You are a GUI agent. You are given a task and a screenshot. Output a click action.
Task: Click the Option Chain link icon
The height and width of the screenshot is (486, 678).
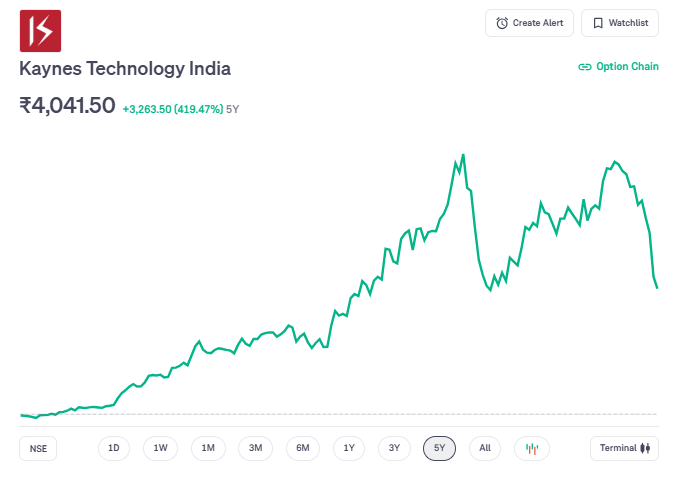pyautogui.click(x=585, y=67)
